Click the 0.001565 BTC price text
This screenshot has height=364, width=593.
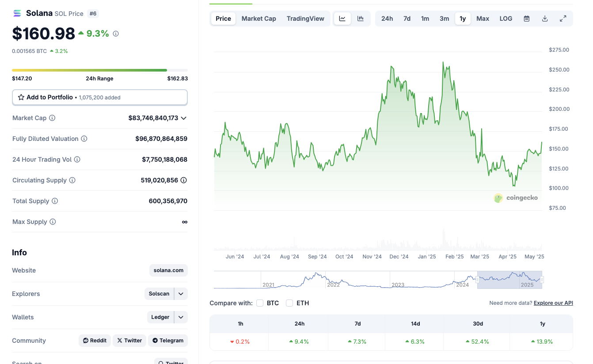30,51
